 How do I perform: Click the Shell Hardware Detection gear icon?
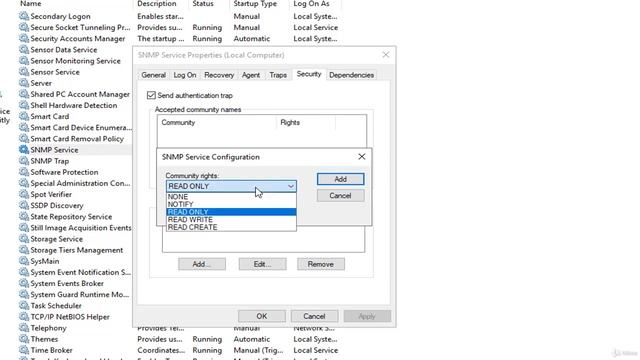pos(24,105)
